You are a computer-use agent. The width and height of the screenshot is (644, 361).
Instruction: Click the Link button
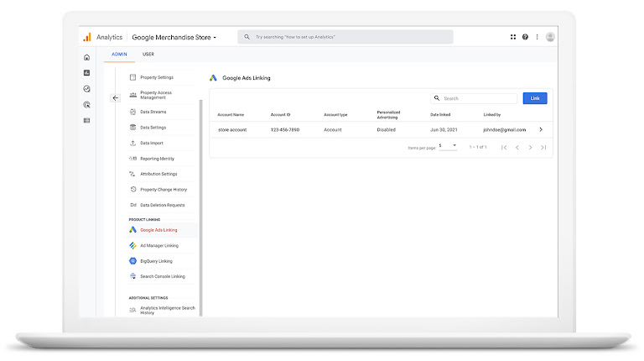coord(535,98)
